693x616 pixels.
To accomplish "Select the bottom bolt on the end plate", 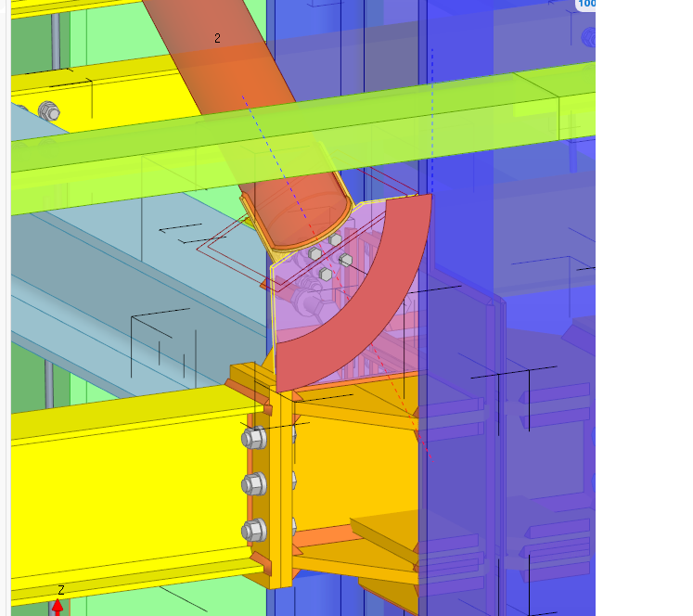I will click(253, 531).
